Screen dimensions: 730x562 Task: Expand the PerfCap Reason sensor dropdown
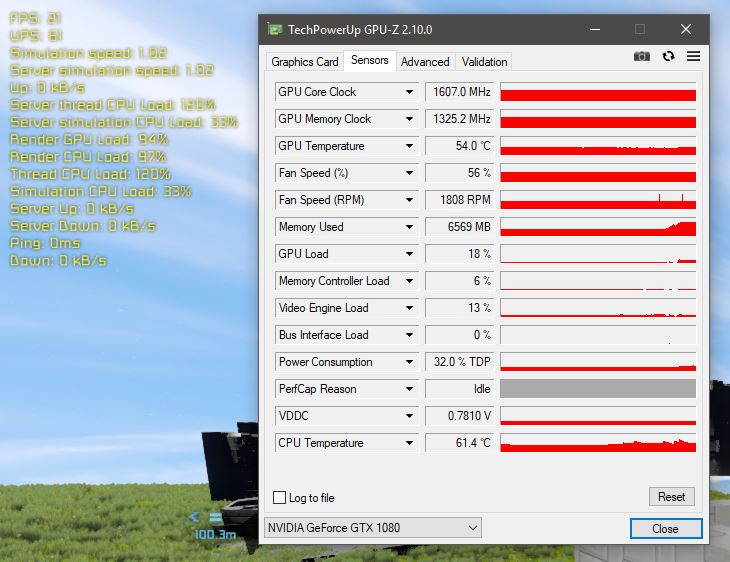[x=409, y=389]
